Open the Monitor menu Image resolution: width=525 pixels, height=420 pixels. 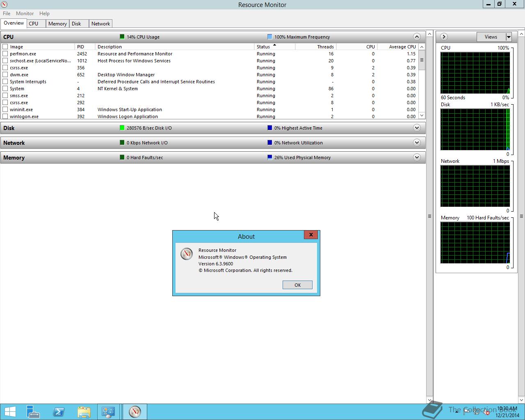25,13
